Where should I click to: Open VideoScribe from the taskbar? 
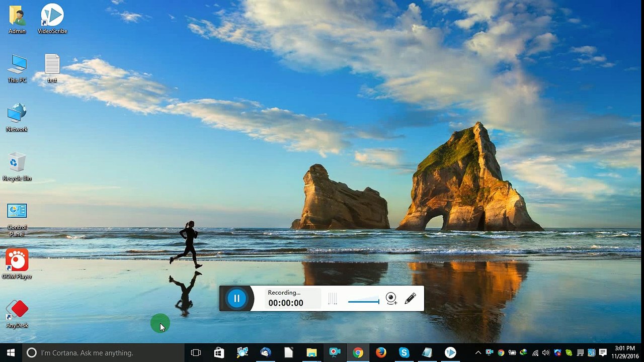click(x=450, y=353)
